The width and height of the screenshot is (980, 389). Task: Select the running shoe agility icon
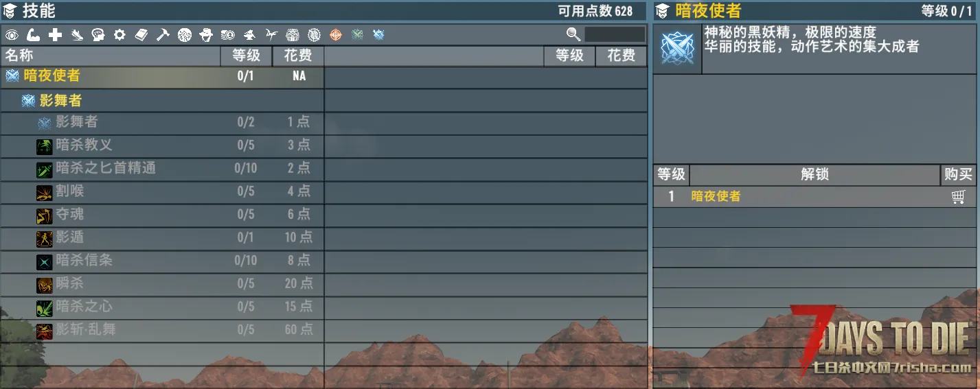point(77,34)
